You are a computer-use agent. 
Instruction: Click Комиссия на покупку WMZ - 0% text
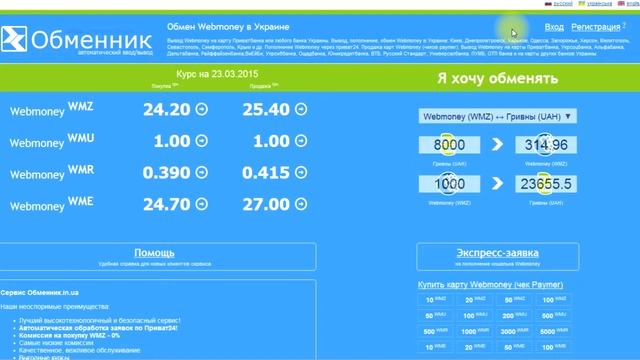click(69, 336)
